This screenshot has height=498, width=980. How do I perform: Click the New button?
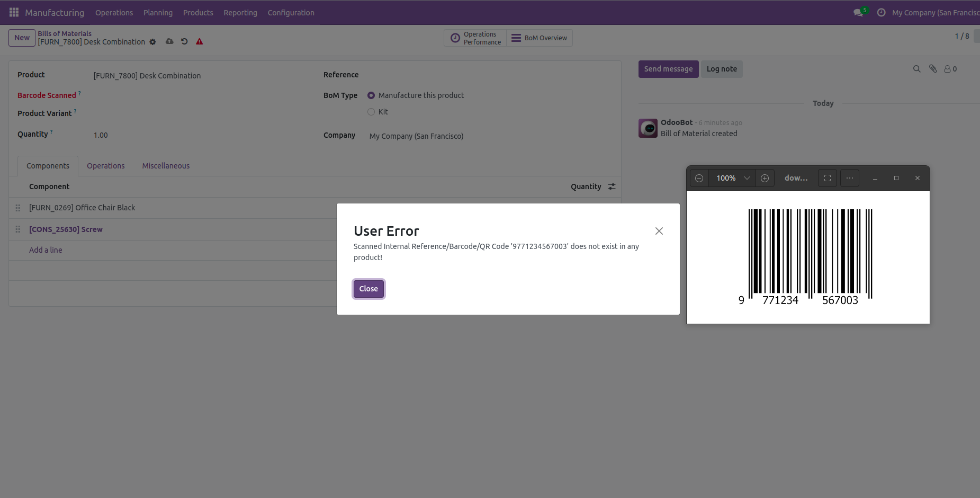pyautogui.click(x=22, y=38)
